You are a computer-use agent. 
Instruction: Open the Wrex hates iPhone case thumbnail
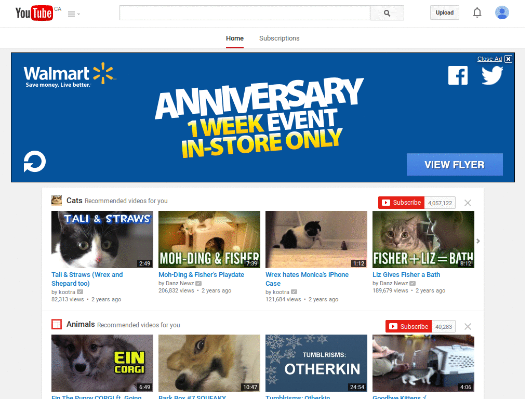[316, 240]
